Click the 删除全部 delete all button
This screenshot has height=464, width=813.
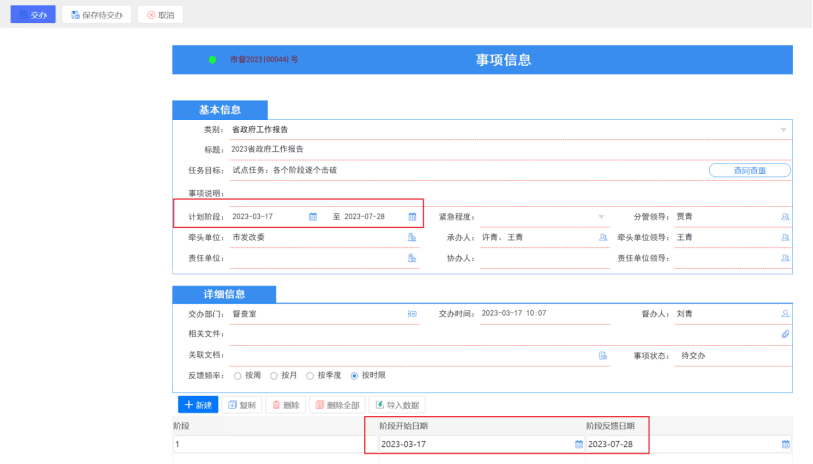click(x=338, y=405)
